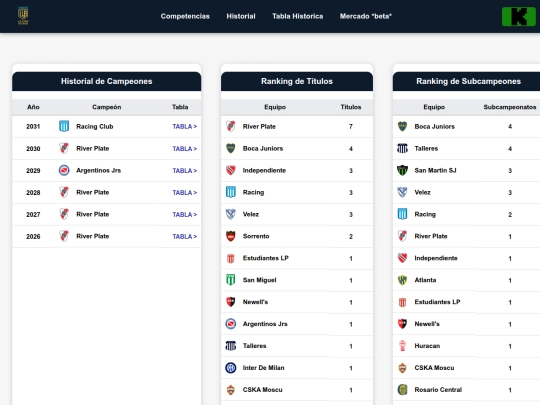This screenshot has height=405, width=540.
Task: Click Talleres crest in Titulos ranking
Action: tap(231, 346)
